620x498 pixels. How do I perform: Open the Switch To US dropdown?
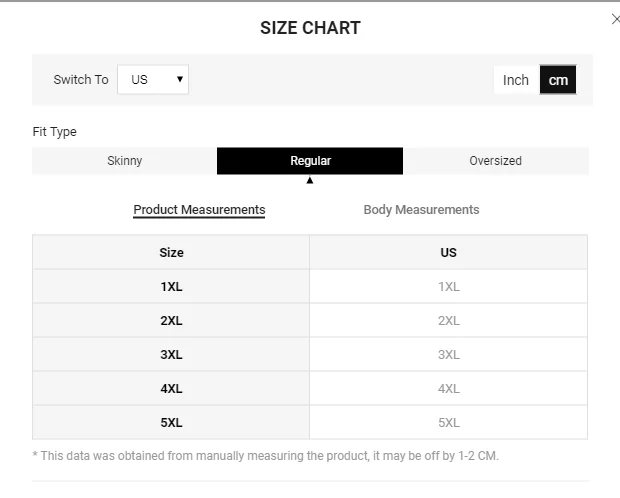point(153,80)
